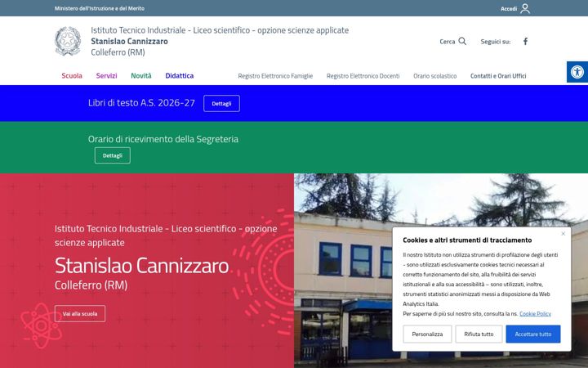
Task: Click Dettagli for Libri di testo
Action: point(221,103)
